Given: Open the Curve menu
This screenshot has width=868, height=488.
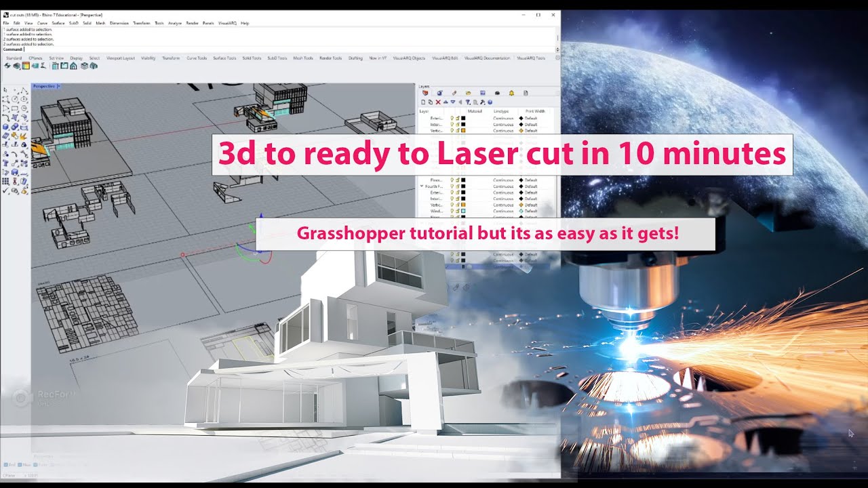Looking at the screenshot, I should (x=42, y=23).
